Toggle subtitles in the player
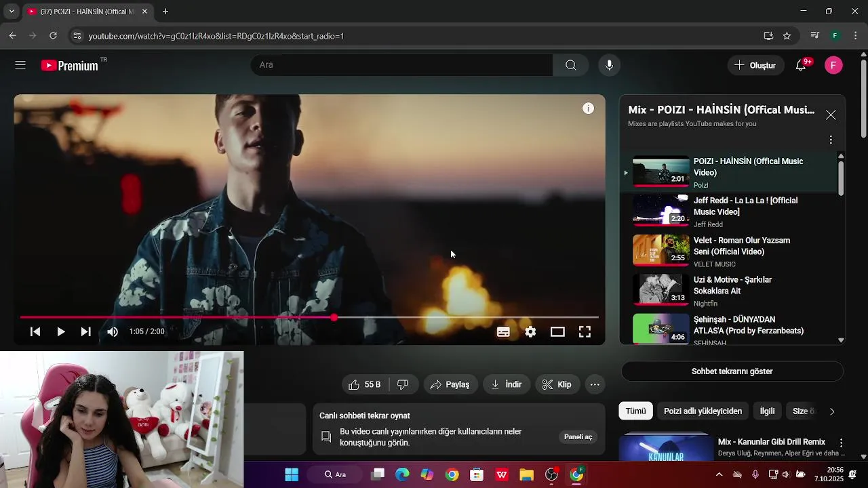868x488 pixels. (x=503, y=331)
